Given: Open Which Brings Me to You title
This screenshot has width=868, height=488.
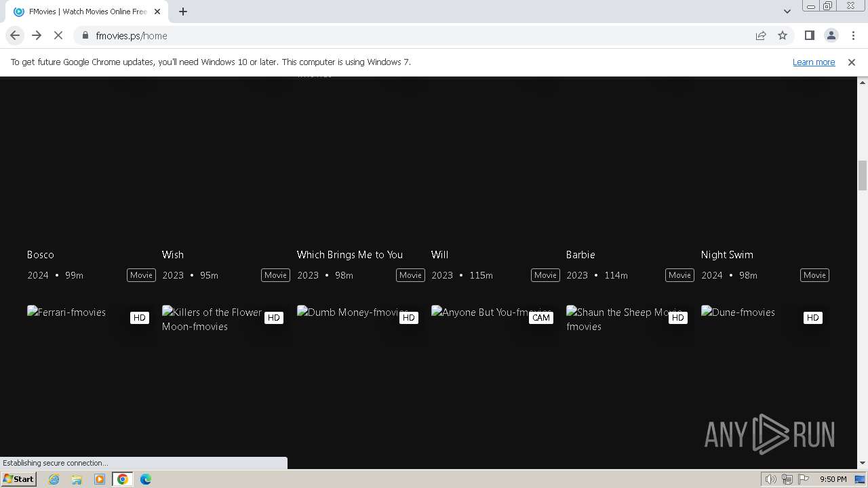Looking at the screenshot, I should 350,255.
